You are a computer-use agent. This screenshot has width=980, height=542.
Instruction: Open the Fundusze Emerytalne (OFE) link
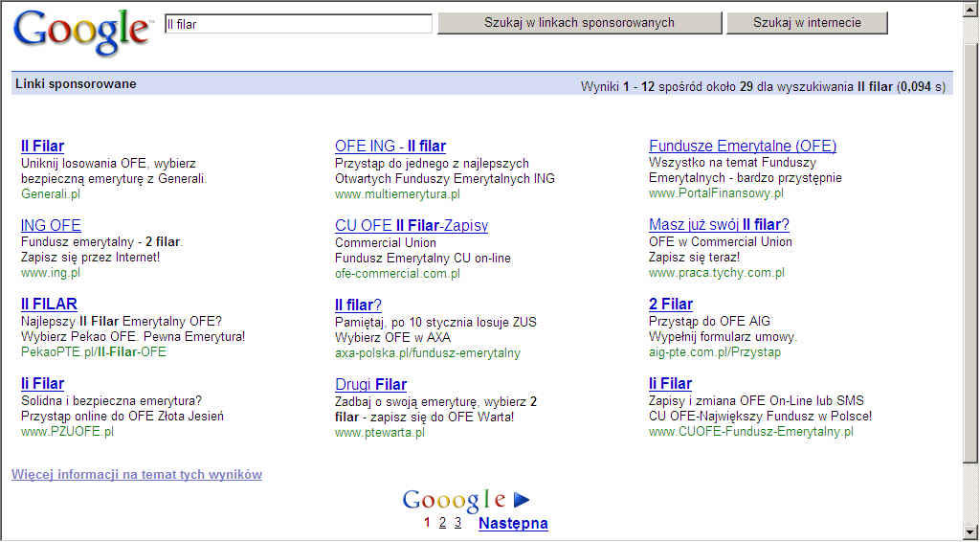coord(743,147)
